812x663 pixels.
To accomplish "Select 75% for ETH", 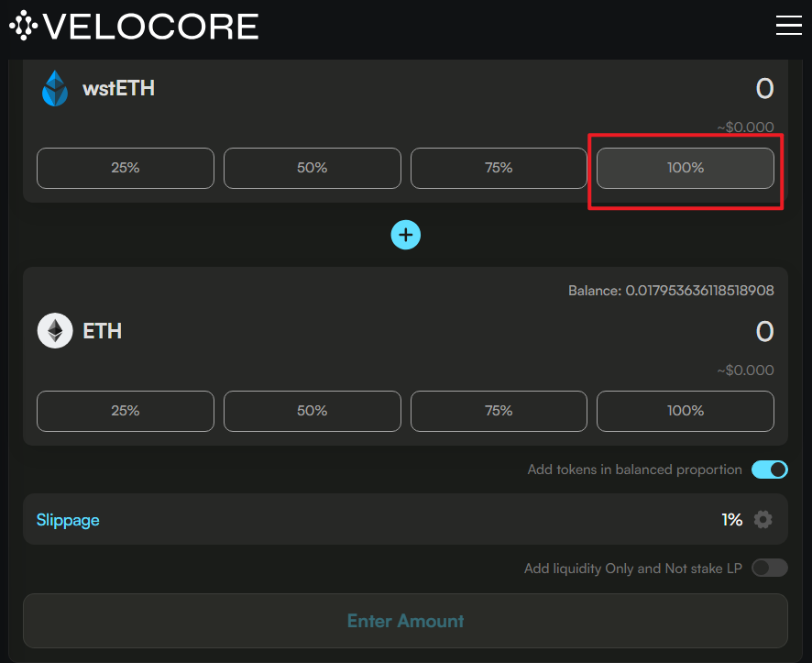I will pos(499,411).
